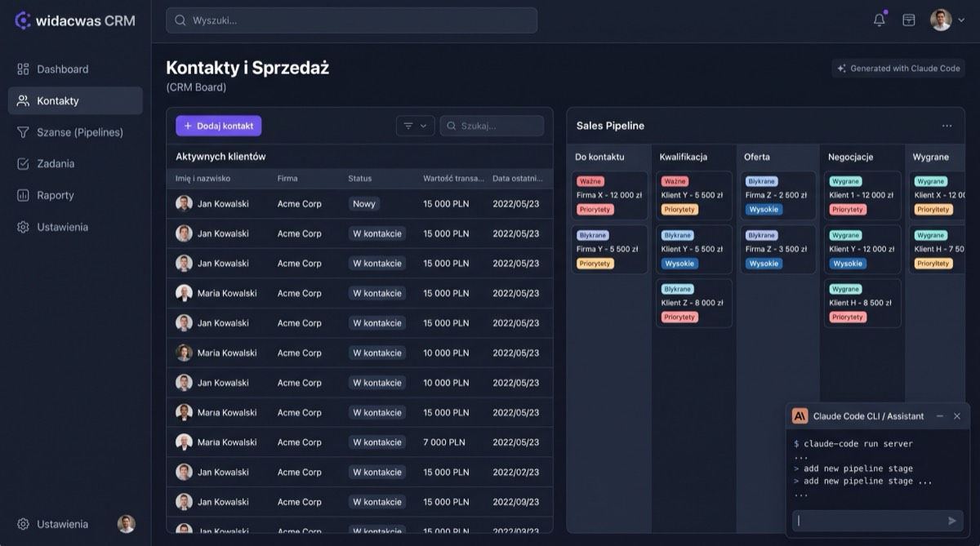Screen dimensions: 980x546
Task: Open the archive box icon beside the bell
Action: [909, 20]
